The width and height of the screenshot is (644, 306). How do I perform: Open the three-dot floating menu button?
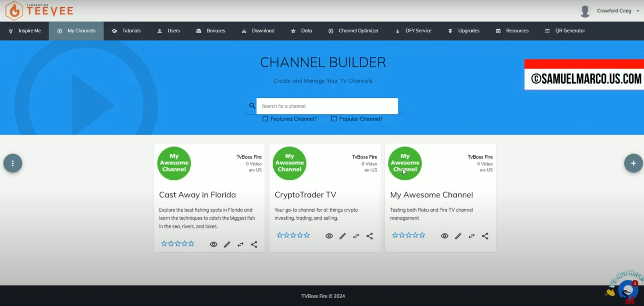[x=13, y=163]
